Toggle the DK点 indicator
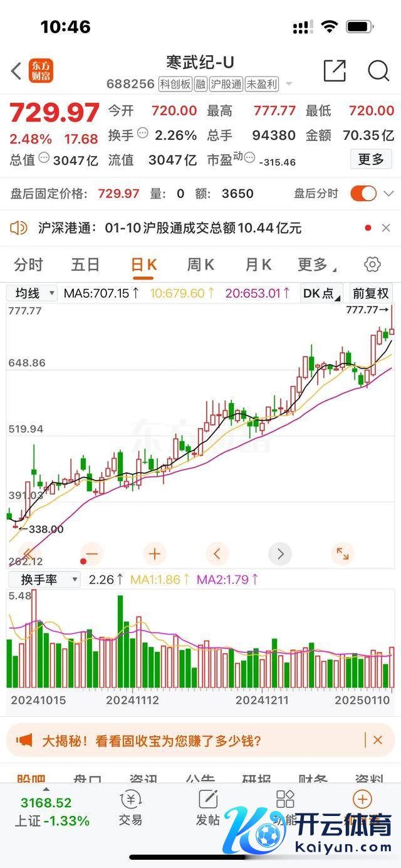 click(x=321, y=293)
